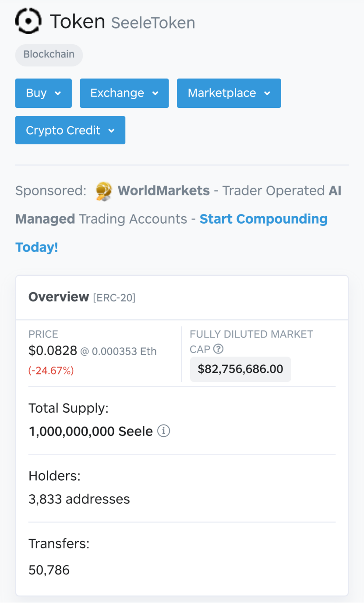Screen dimensions: 364x603
Task: Click the -24.67% price change text
Action: (x=51, y=371)
